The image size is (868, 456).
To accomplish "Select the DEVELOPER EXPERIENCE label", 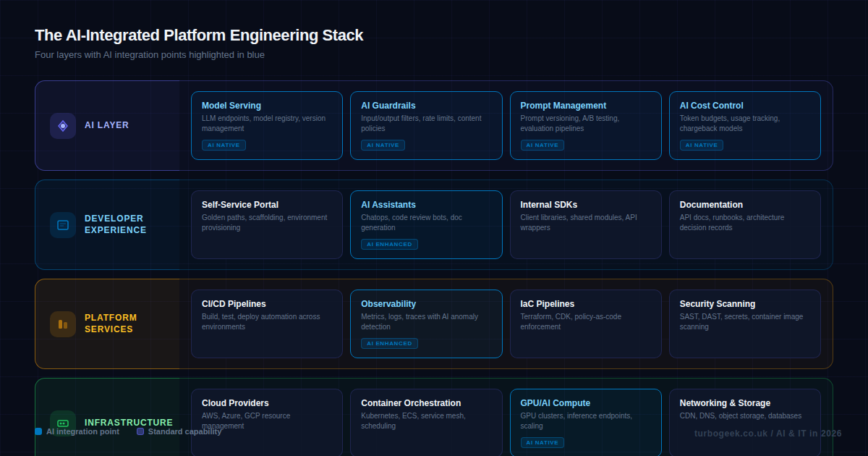I will (x=116, y=224).
